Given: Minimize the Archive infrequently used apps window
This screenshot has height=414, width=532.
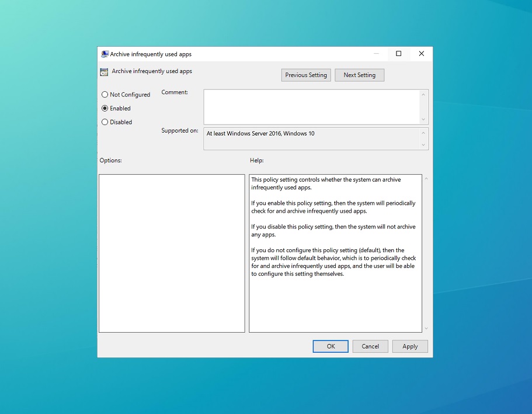Looking at the screenshot, I should [x=376, y=54].
